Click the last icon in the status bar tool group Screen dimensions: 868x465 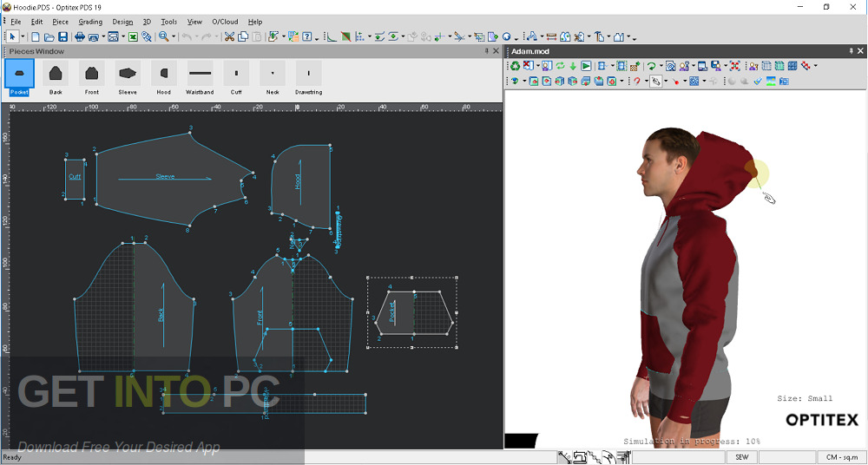pos(623,457)
